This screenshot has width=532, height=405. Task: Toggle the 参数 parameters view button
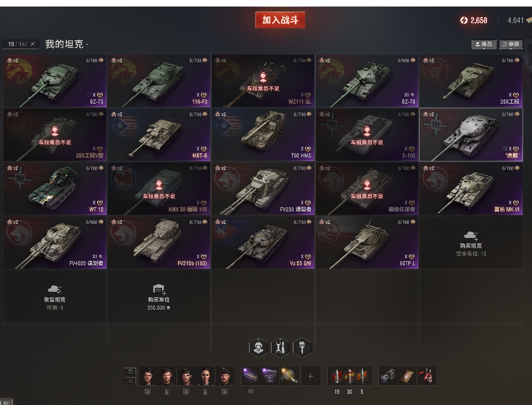click(511, 44)
